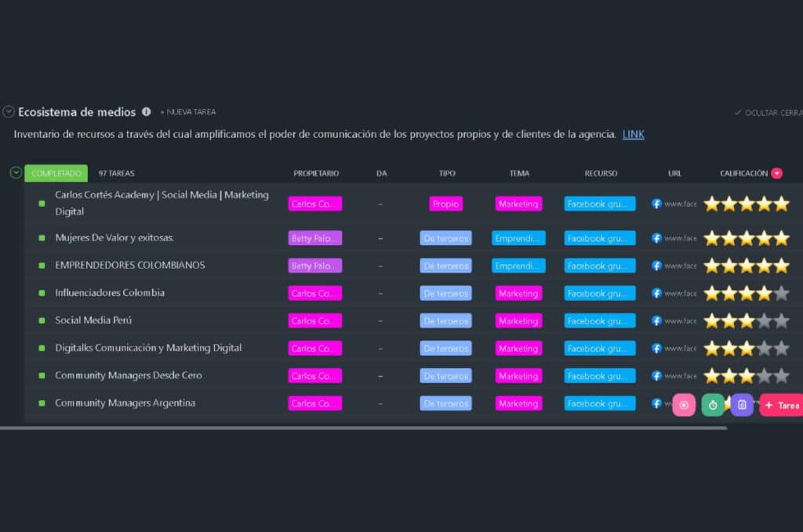This screenshot has width=803, height=532.
Task: Toggle status square of Digitalks Comunicación task
Action: tap(42, 349)
